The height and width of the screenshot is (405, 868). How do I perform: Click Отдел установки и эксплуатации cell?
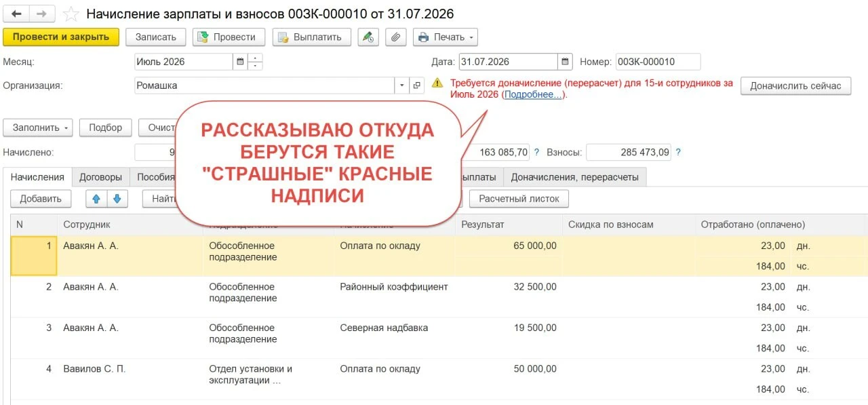(x=250, y=374)
